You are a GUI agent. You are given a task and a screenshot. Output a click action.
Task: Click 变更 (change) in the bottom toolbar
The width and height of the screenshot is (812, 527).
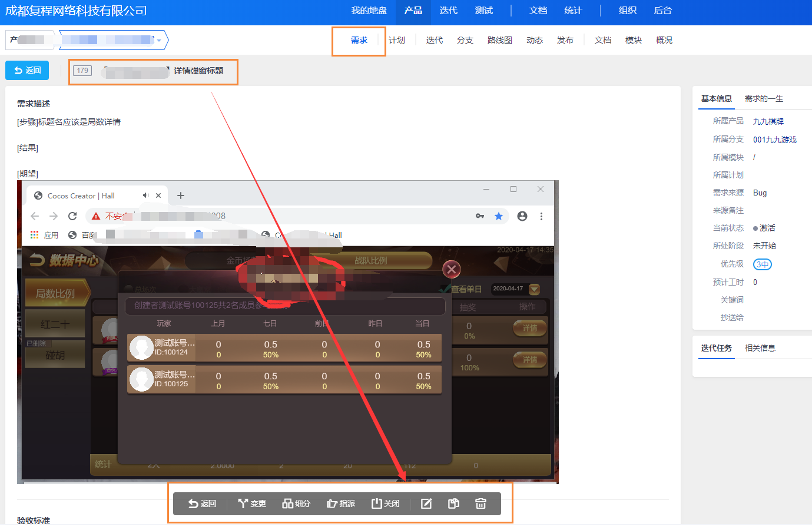click(x=252, y=503)
